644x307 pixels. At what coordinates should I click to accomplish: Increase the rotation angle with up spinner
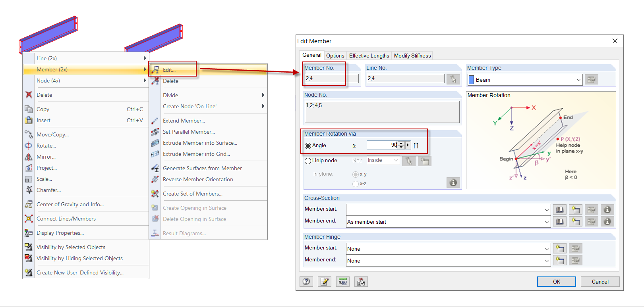[401, 143]
